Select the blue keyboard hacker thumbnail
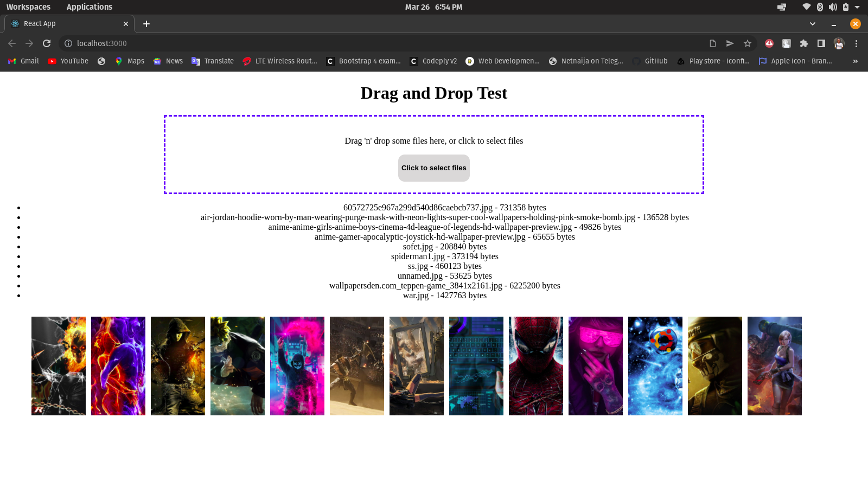 coord(476,366)
